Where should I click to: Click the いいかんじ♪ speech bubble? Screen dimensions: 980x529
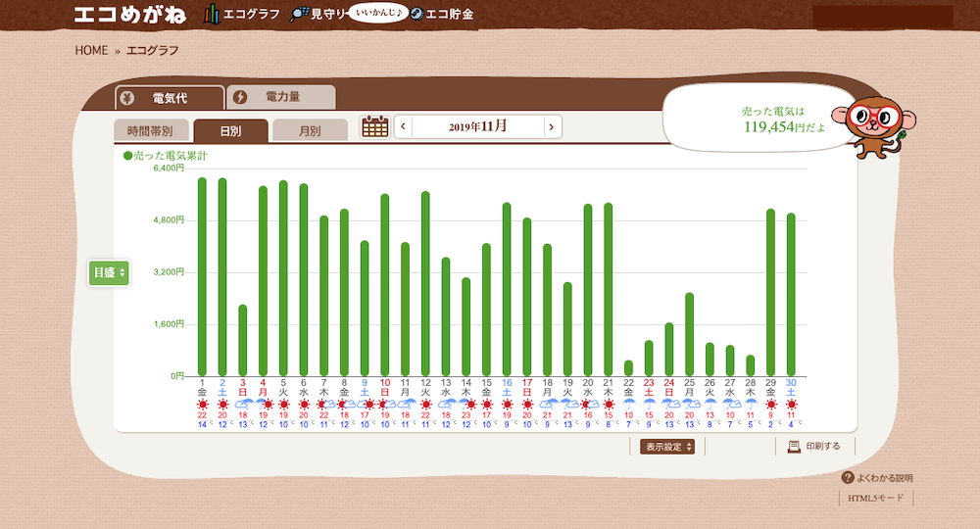(x=377, y=13)
